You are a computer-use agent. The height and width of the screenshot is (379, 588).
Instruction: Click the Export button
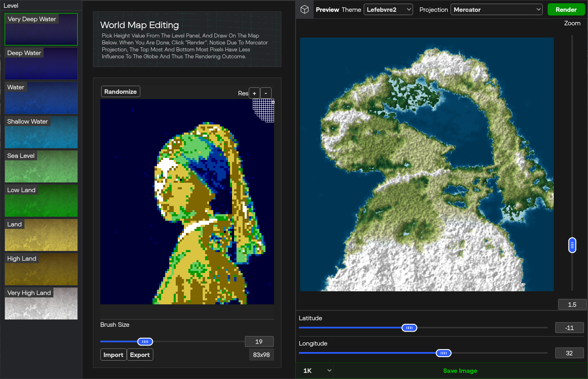[x=140, y=355]
